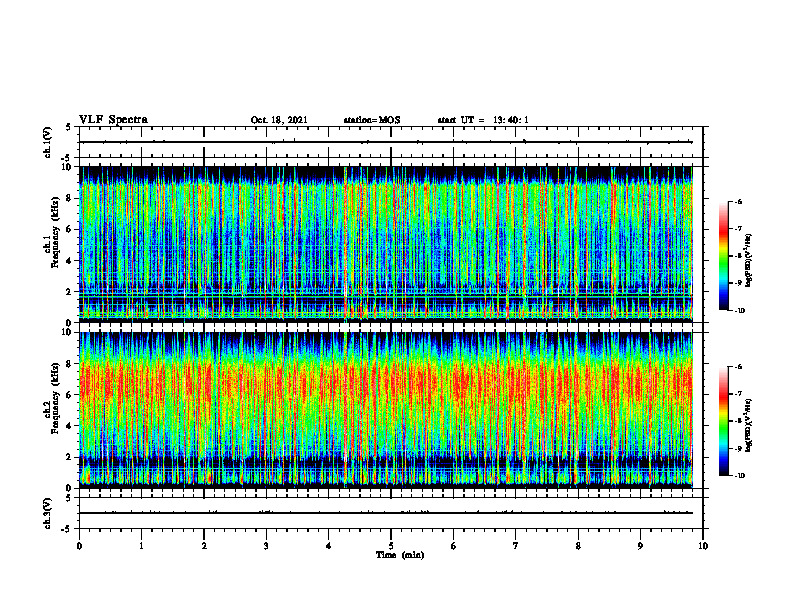Screen dimensions: 792x612
Task: Click the -10 label on ch.1 colorbar
Action: tap(739, 311)
